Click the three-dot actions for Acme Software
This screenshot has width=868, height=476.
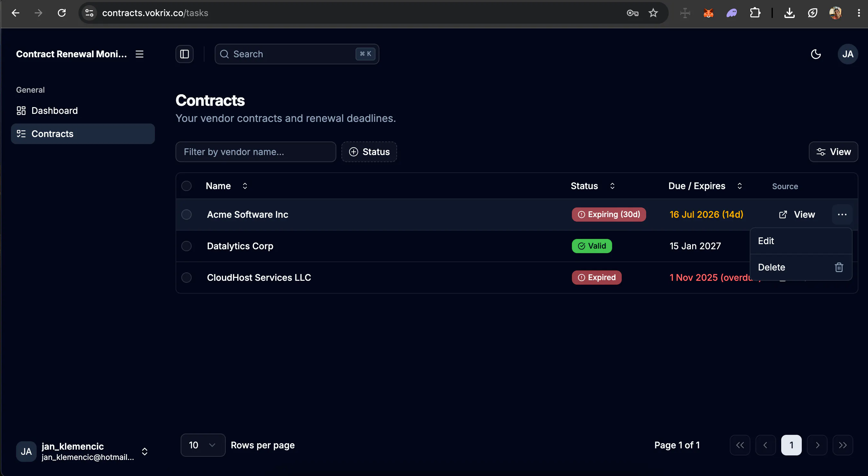point(842,215)
